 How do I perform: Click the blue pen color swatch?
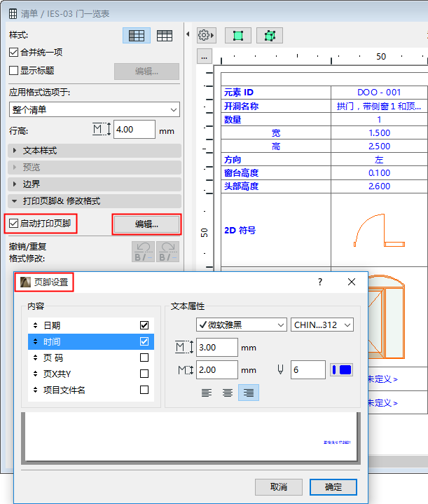[342, 370]
